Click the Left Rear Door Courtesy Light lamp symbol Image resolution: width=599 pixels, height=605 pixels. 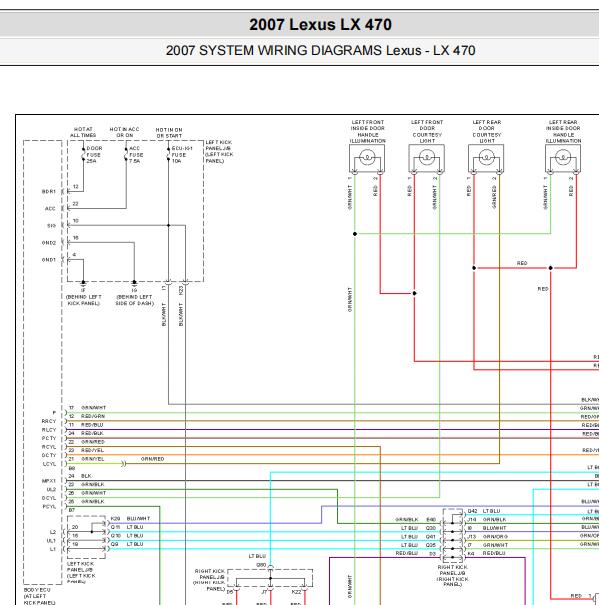pyautogui.click(x=486, y=158)
